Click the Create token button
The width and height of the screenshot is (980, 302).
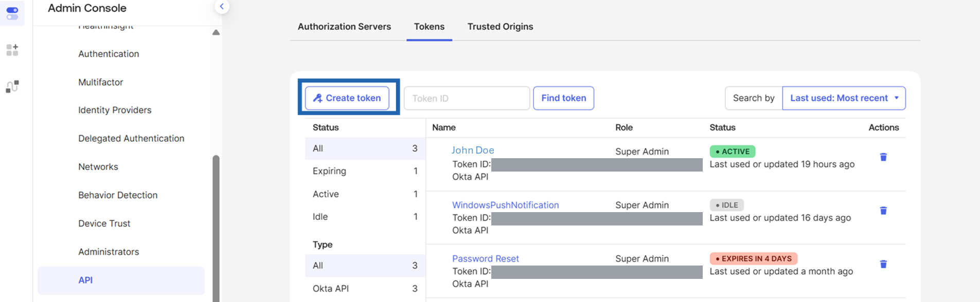coord(347,98)
